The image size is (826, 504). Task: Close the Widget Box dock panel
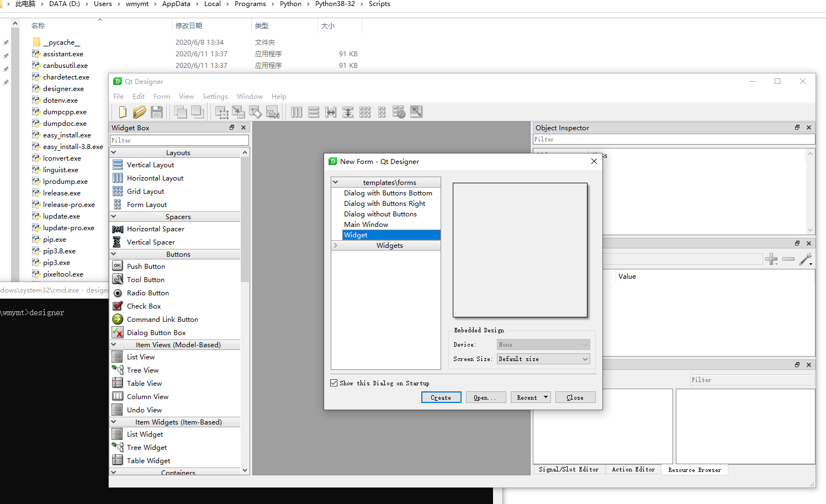point(243,128)
